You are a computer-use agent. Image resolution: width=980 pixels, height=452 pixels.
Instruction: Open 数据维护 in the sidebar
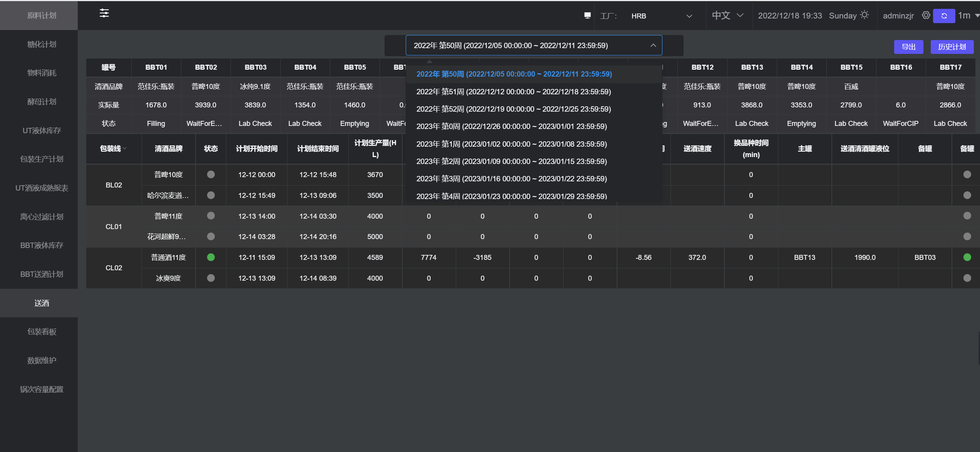pyautogui.click(x=39, y=360)
